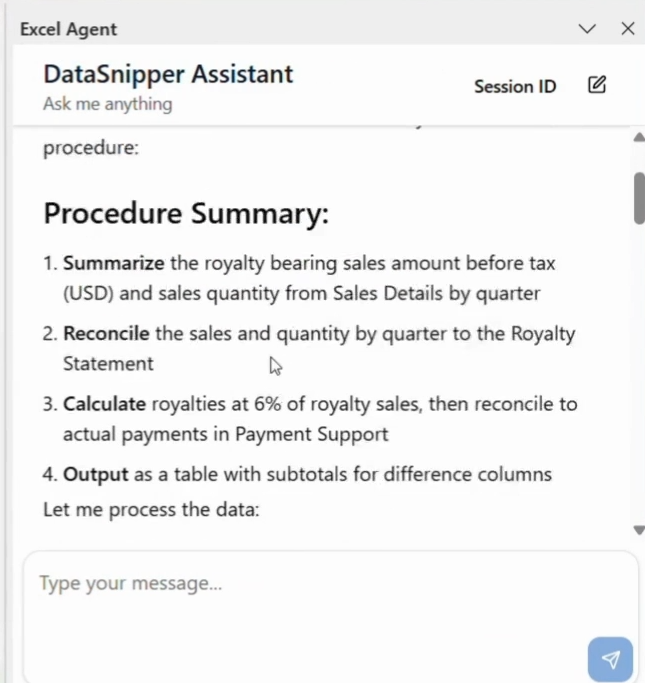Select the bold word Summarize in step one
Viewport: 645px width, 683px height.
coord(113,264)
